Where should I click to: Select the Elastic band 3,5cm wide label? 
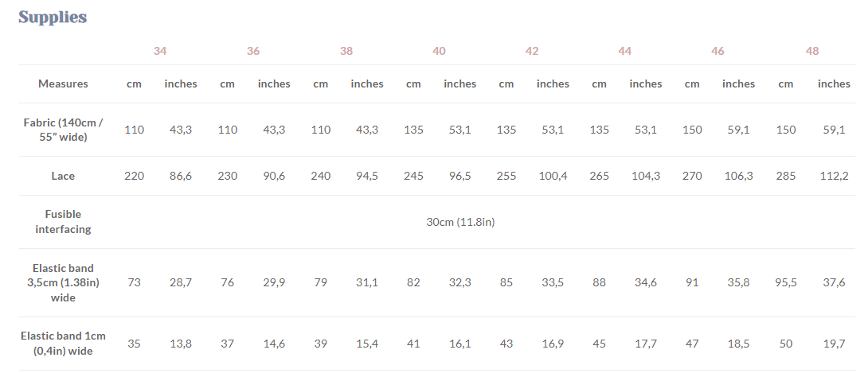[63, 282]
